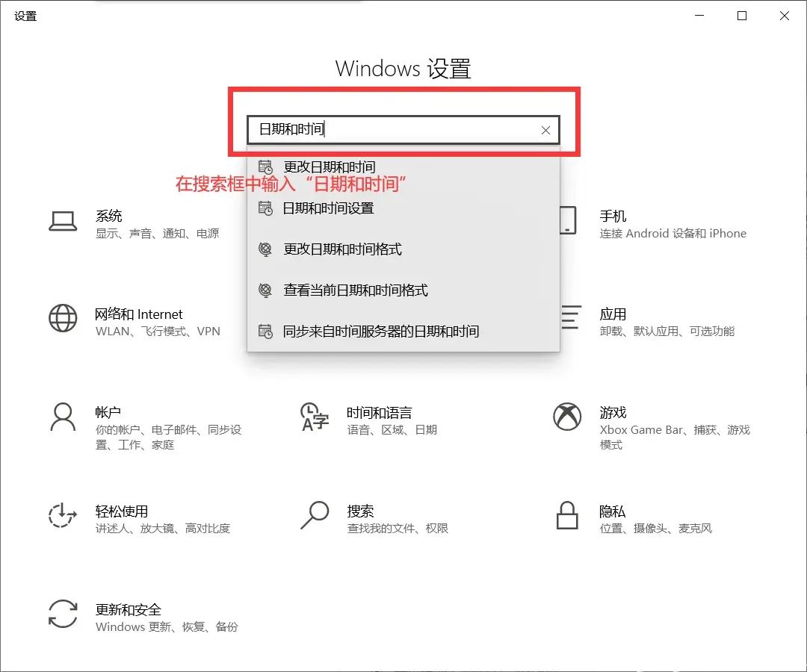Select suggestion 日期和时间设置
The image size is (807, 672).
pos(403,208)
